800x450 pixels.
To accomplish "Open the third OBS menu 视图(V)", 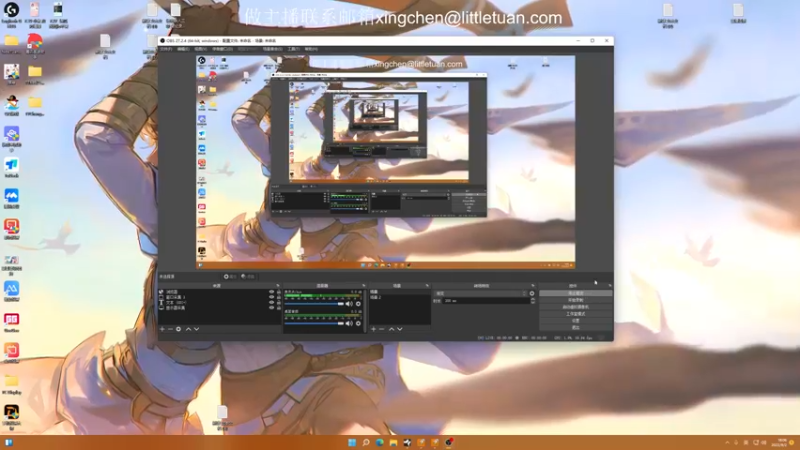I will [x=201, y=49].
